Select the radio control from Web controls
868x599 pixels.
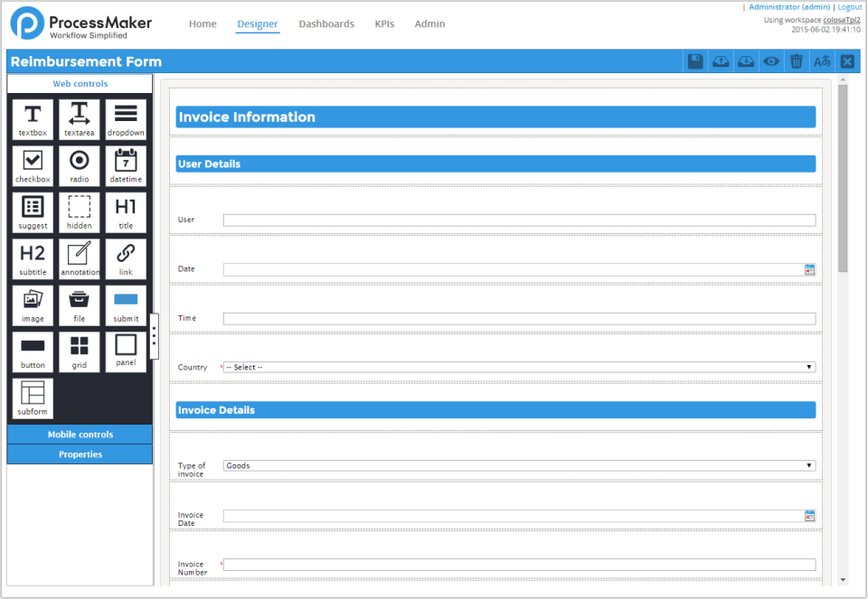[80, 165]
